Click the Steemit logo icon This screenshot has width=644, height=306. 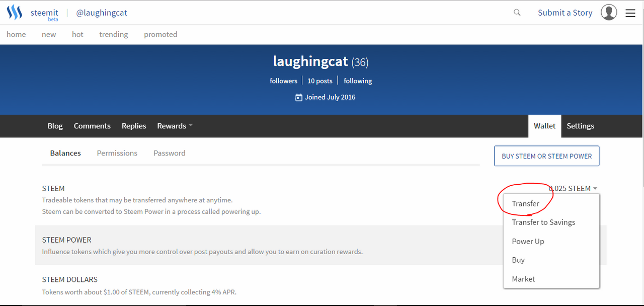[x=15, y=13]
